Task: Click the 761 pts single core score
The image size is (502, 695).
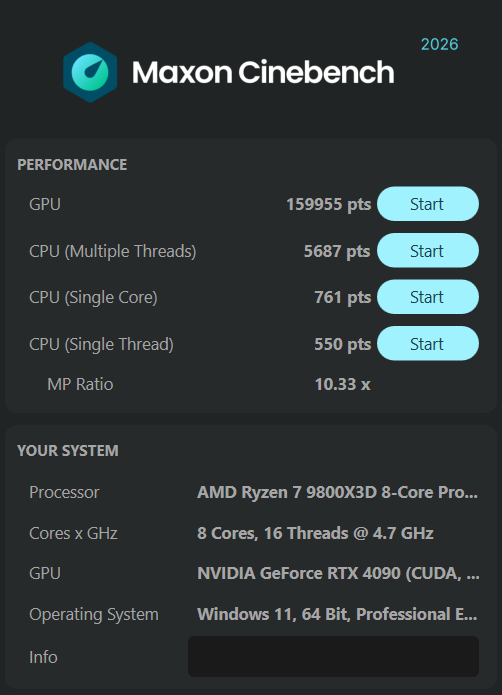Action: (342, 297)
